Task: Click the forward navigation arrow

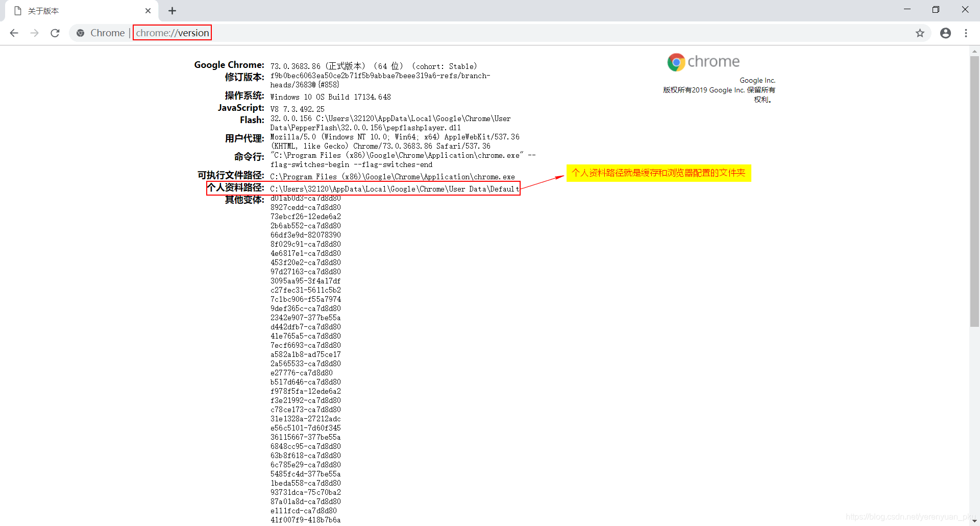Action: pos(34,33)
